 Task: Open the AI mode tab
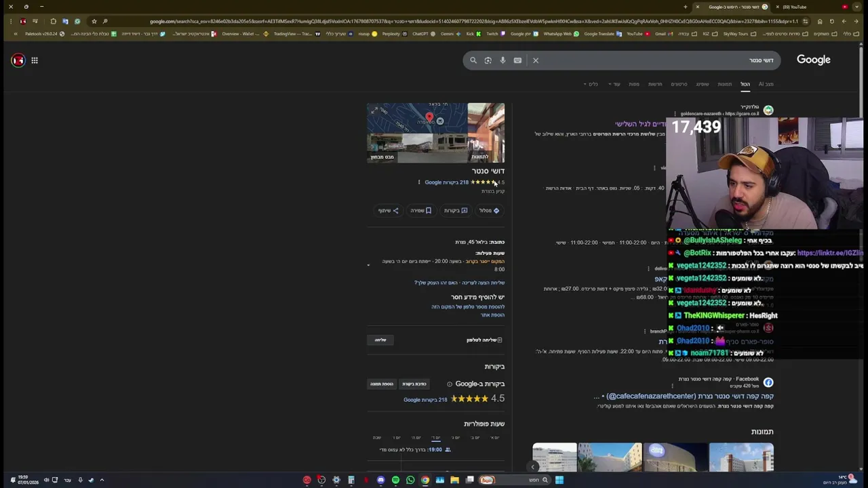pyautogui.click(x=766, y=84)
